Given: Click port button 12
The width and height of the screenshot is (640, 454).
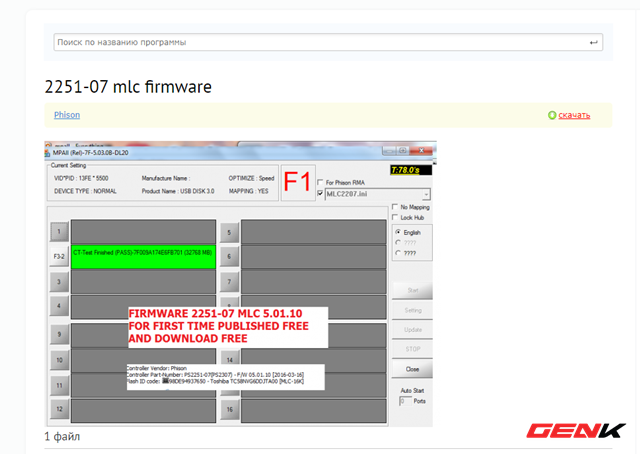Looking at the screenshot, I should [x=60, y=409].
